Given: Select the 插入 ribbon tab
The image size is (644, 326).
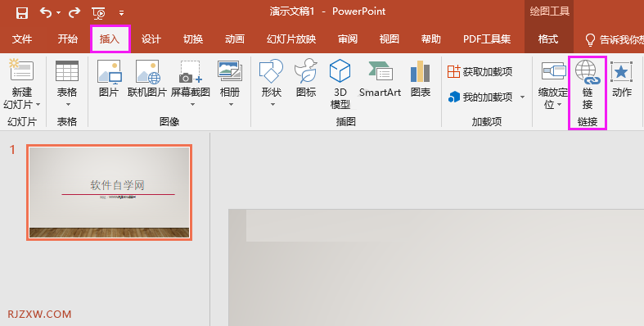Looking at the screenshot, I should [x=110, y=39].
